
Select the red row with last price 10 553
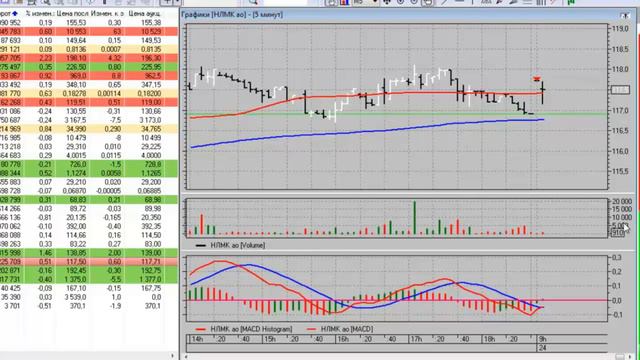[x=89, y=31]
